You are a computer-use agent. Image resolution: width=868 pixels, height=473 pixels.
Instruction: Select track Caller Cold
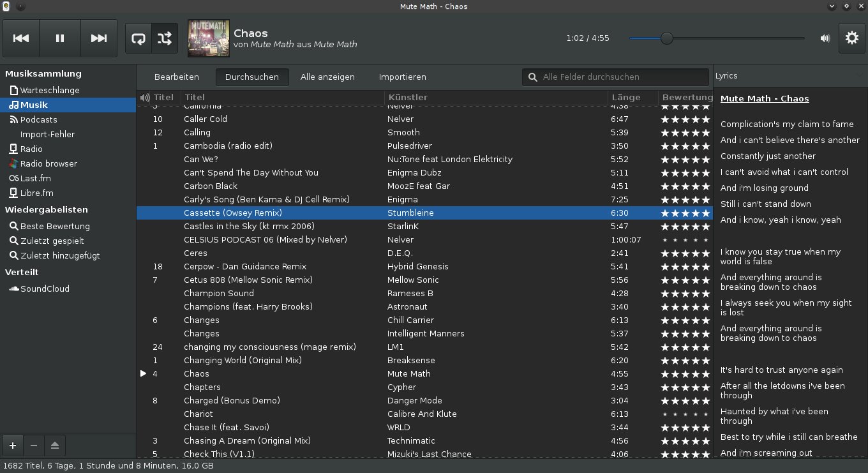click(x=424, y=119)
